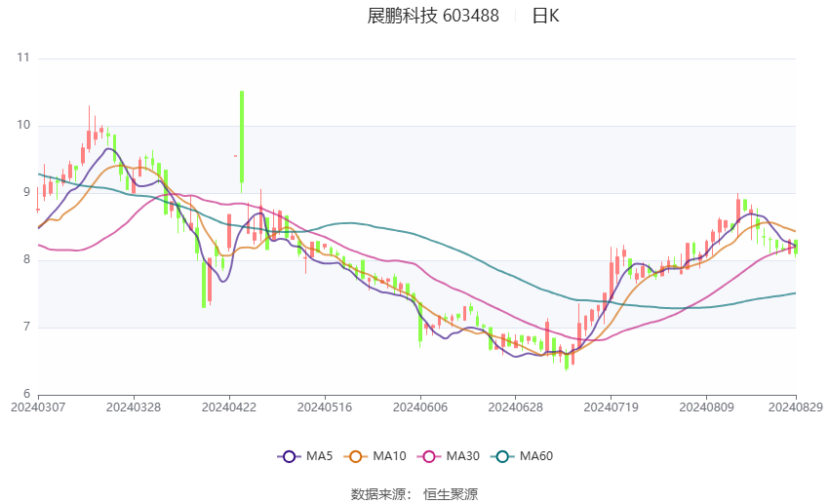This screenshot has width=829, height=504.
Task: Click the x-axis date 20240809
Action: tap(707, 407)
